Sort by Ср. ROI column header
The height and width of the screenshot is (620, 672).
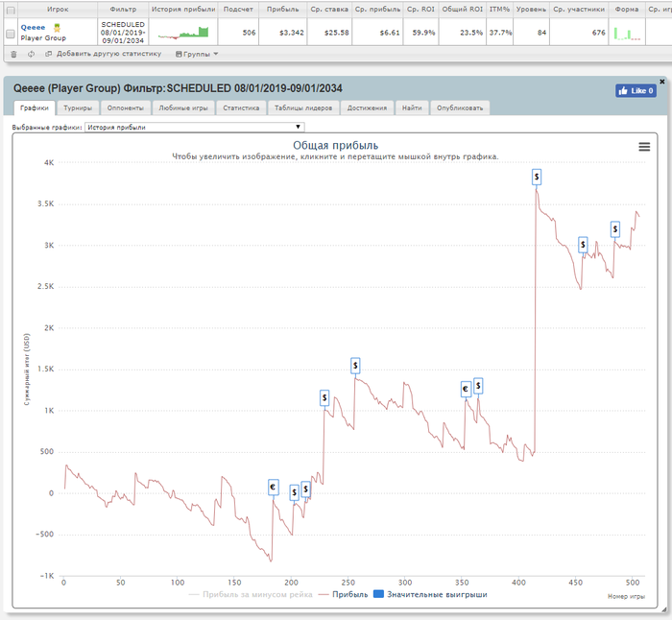[420, 9]
